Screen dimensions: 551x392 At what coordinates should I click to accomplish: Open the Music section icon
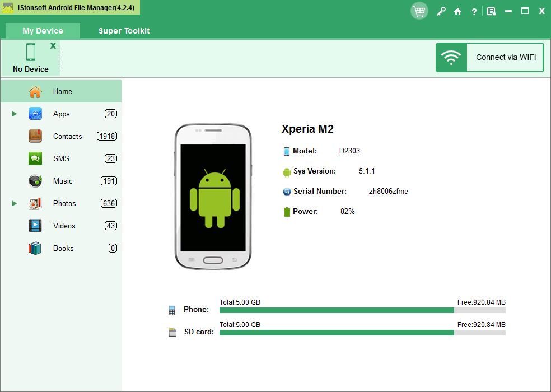coord(35,181)
